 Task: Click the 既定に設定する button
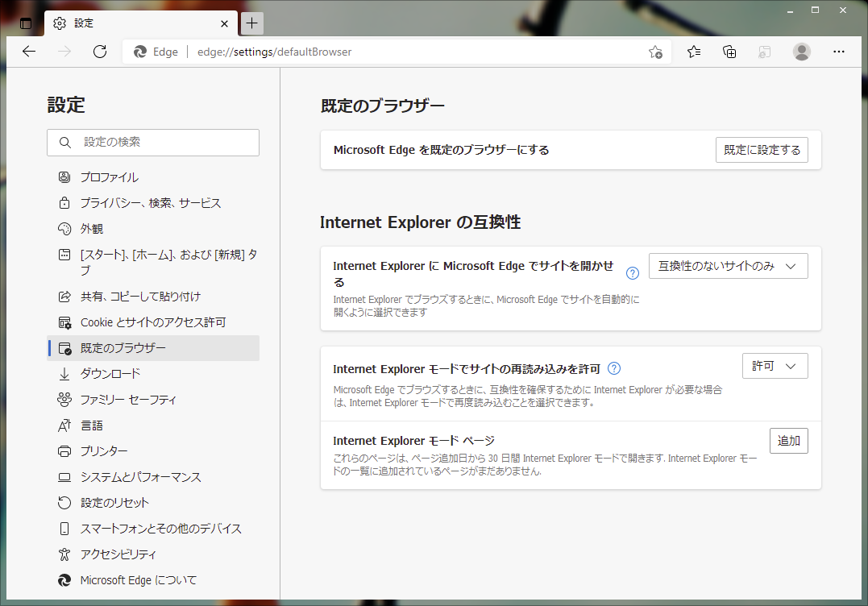[x=762, y=150]
